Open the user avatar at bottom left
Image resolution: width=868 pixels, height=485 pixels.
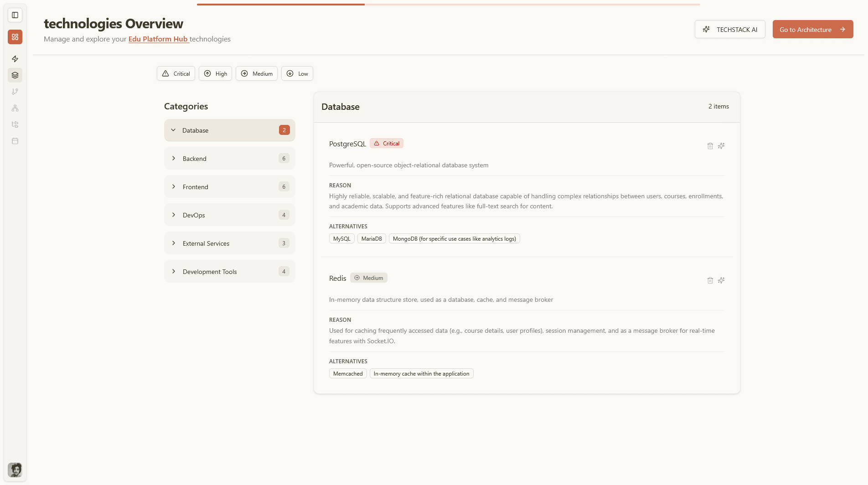click(x=15, y=470)
